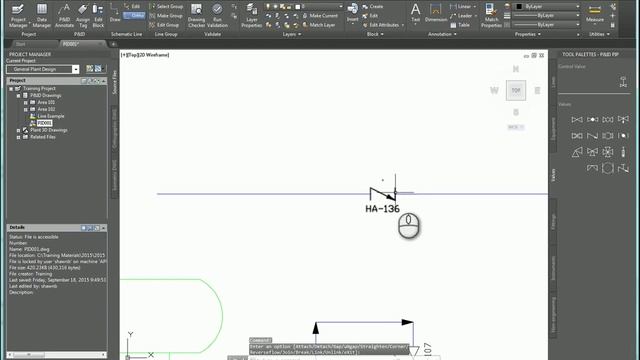The height and width of the screenshot is (360, 640).
Task: Open a new drawing tab with plus
Action: pos(113,44)
